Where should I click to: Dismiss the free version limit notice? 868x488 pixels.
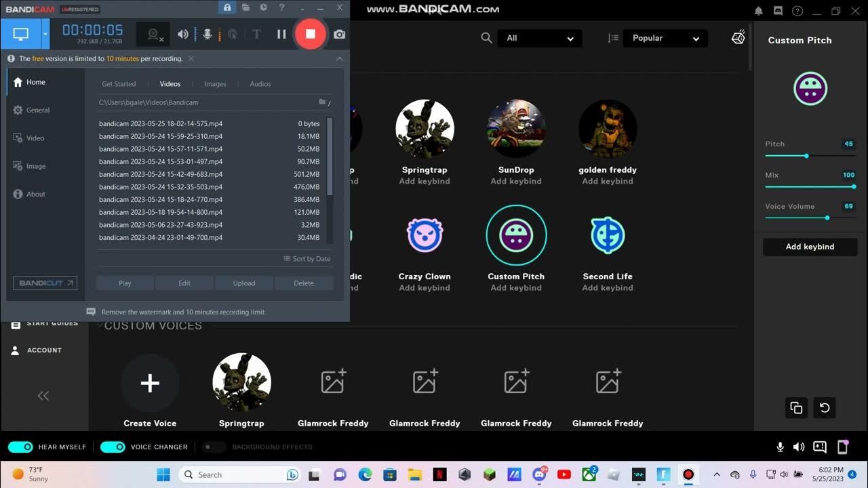point(191,59)
